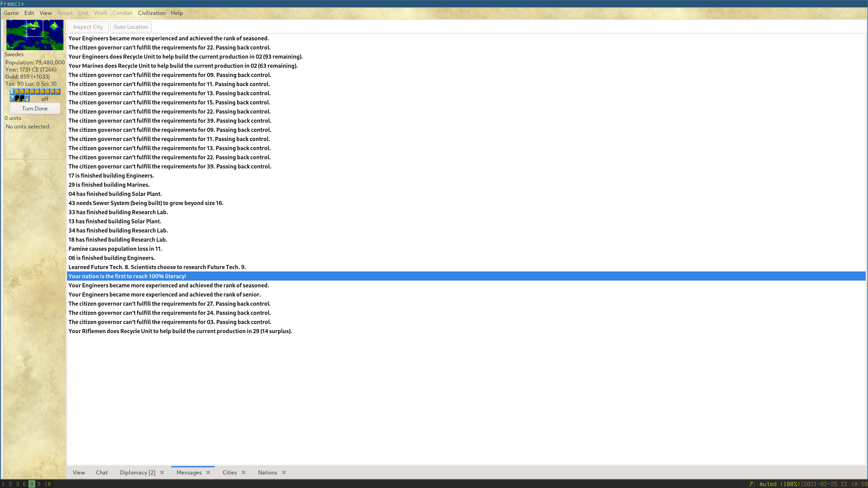Click the global warming indicator icon
This screenshot has width=868, height=488.
click(17, 99)
